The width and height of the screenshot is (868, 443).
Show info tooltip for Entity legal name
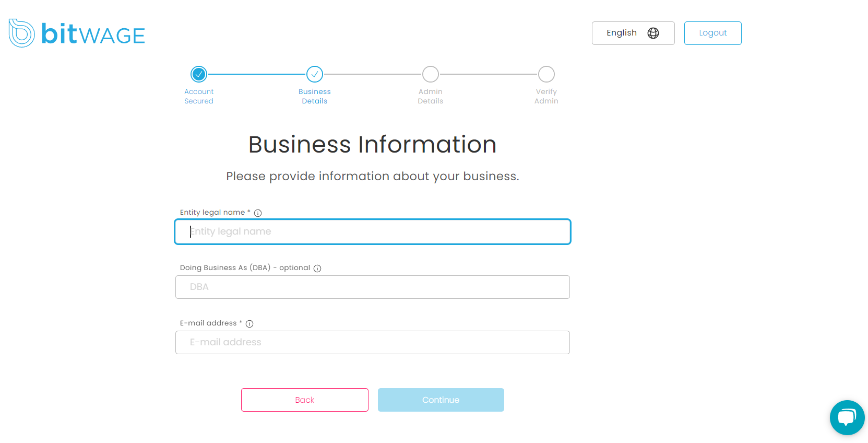(x=258, y=213)
